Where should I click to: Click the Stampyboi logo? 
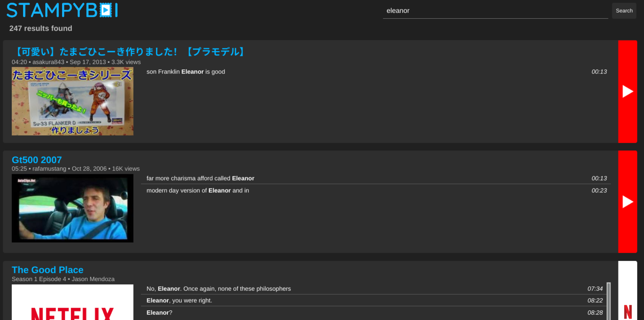(62, 10)
